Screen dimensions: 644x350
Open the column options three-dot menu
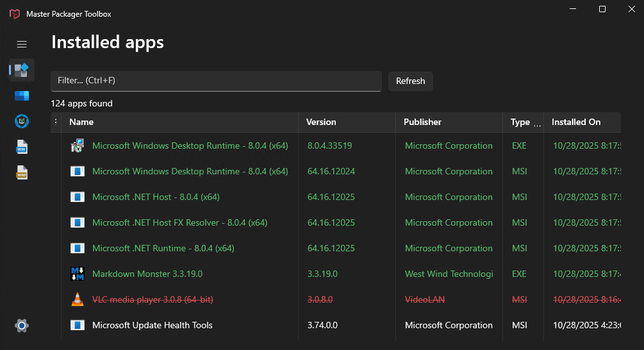[x=56, y=122]
